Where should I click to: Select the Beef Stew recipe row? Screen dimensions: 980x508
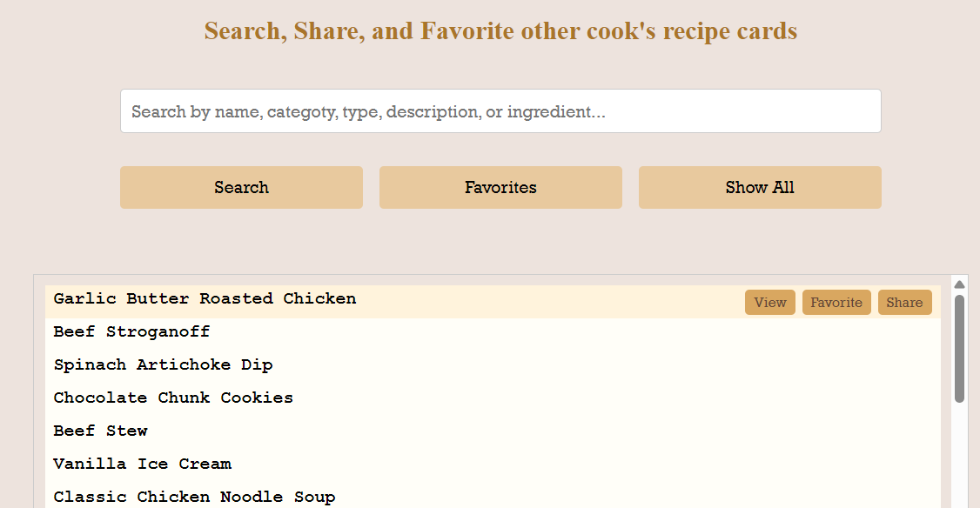click(100, 431)
